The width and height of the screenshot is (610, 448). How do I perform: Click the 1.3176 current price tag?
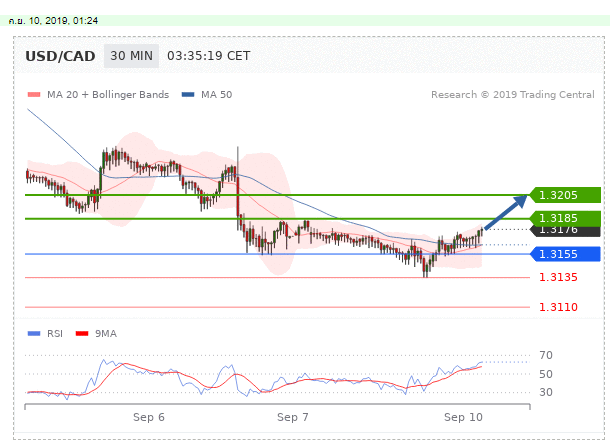[x=565, y=231]
